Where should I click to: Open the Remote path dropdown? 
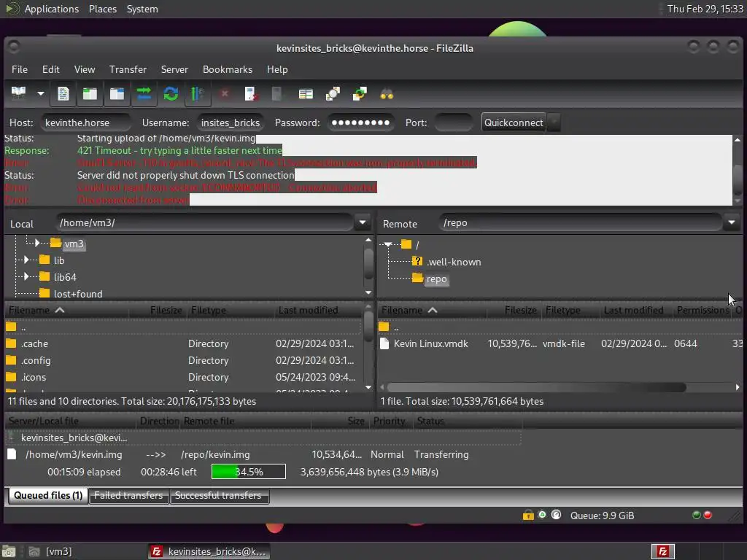[731, 222]
